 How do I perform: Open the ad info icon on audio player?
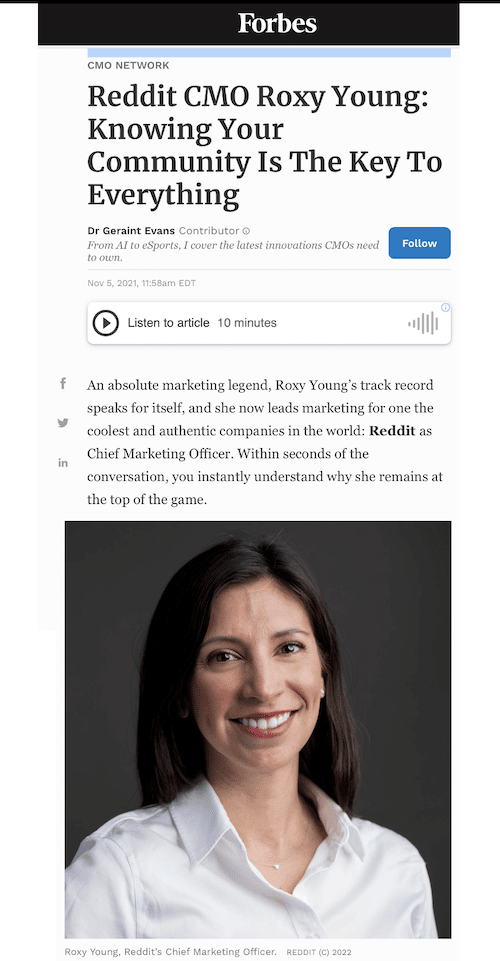pos(445,308)
